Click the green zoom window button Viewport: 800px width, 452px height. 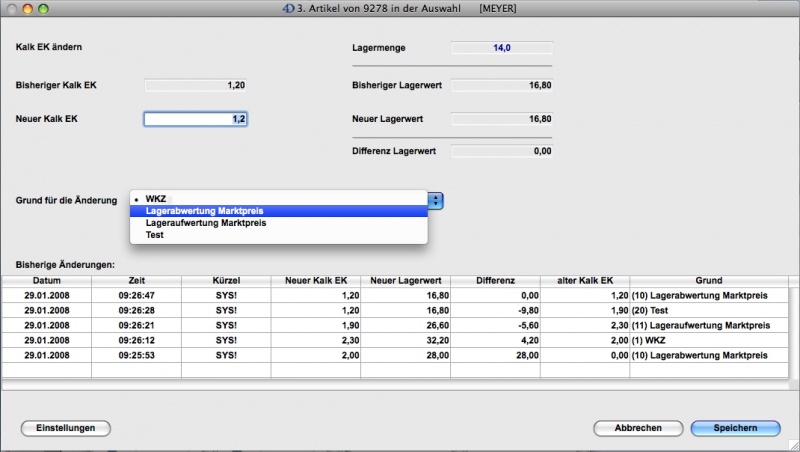coord(45,8)
